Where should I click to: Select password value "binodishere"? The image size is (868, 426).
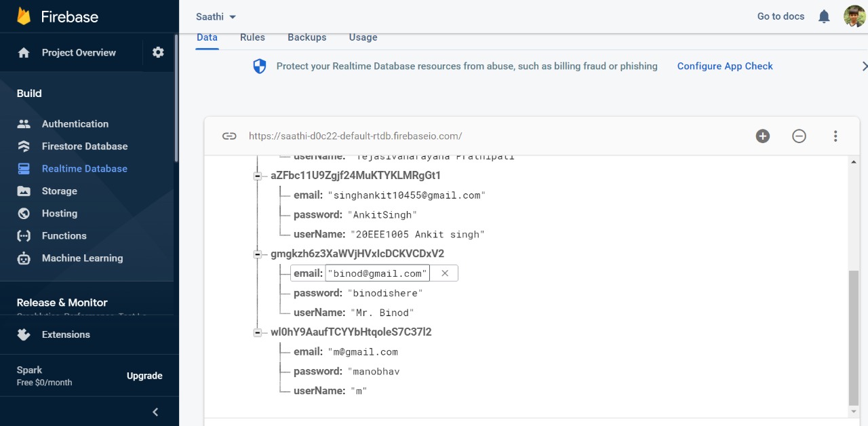click(387, 294)
